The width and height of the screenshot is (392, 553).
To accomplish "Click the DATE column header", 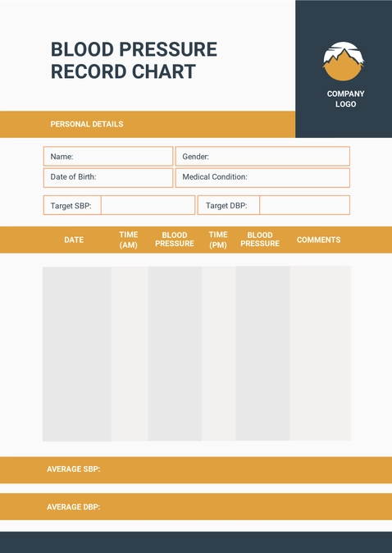I will point(74,240).
